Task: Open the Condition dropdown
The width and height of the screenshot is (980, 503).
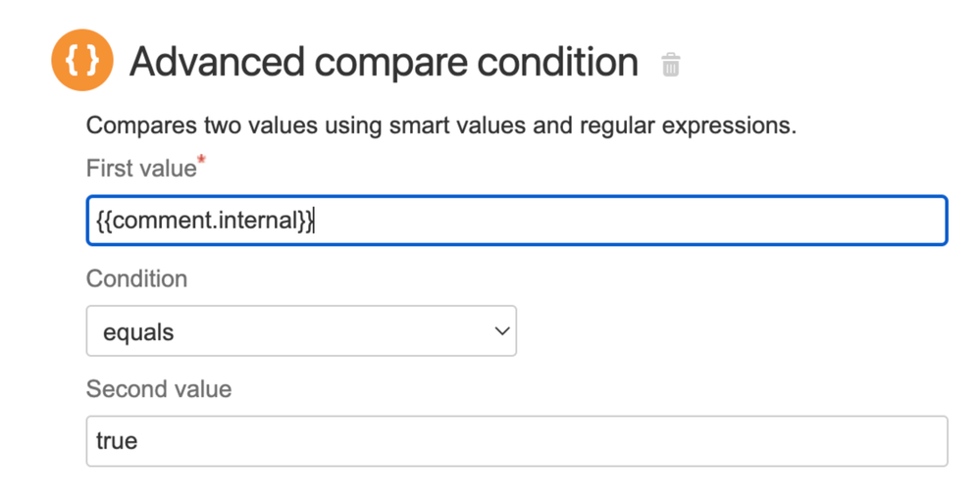Action: point(301,331)
